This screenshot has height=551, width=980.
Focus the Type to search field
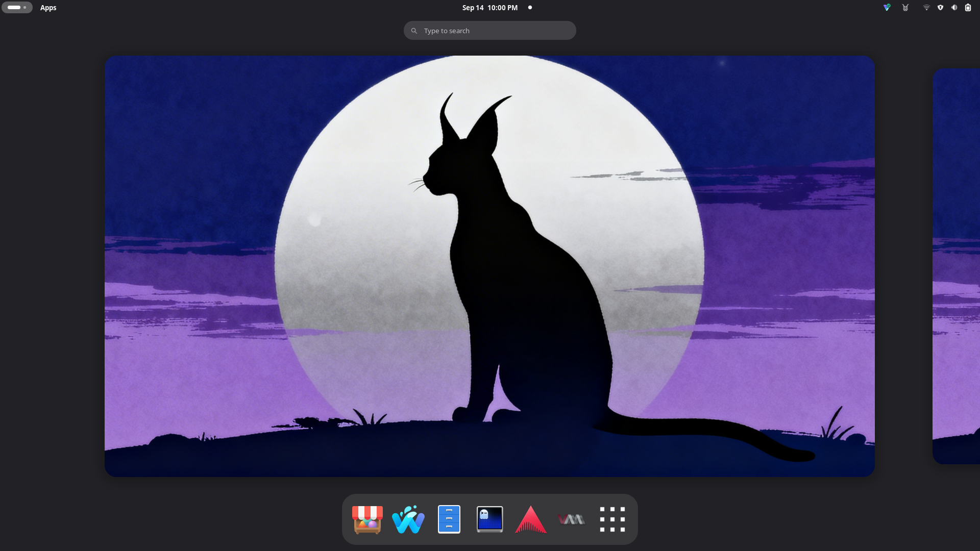[490, 31]
